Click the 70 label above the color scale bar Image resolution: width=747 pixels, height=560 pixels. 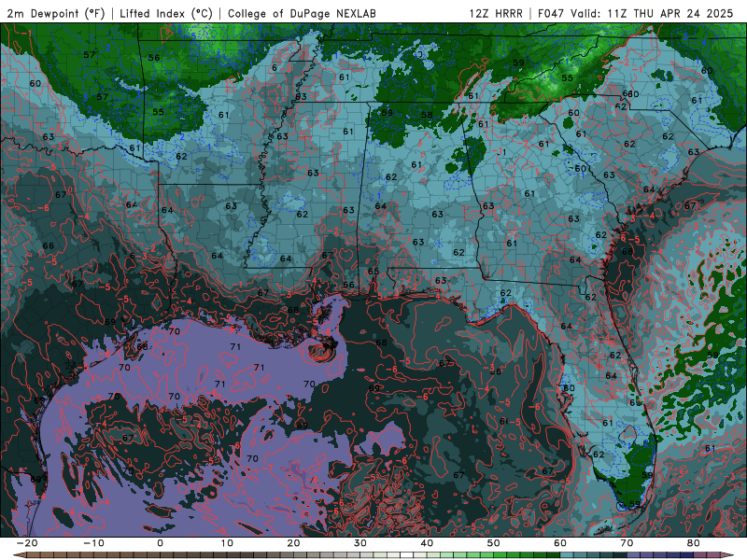[x=627, y=543]
